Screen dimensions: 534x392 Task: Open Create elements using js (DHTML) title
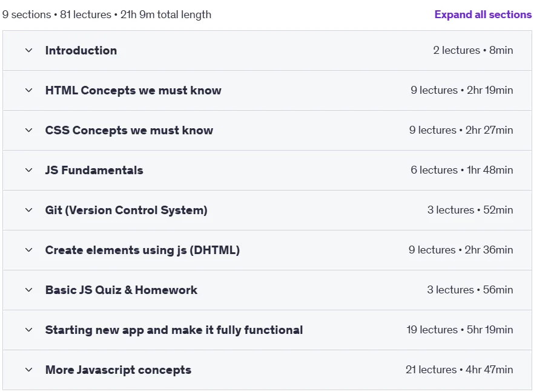tap(142, 250)
